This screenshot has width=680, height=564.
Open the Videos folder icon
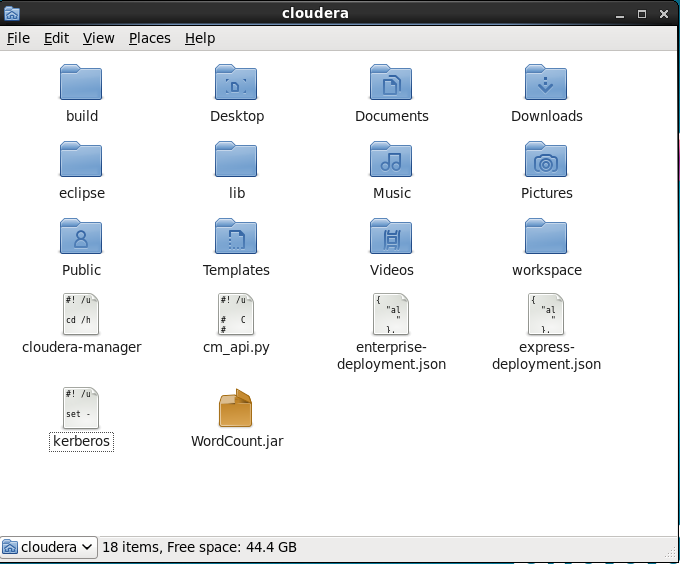tap(391, 236)
